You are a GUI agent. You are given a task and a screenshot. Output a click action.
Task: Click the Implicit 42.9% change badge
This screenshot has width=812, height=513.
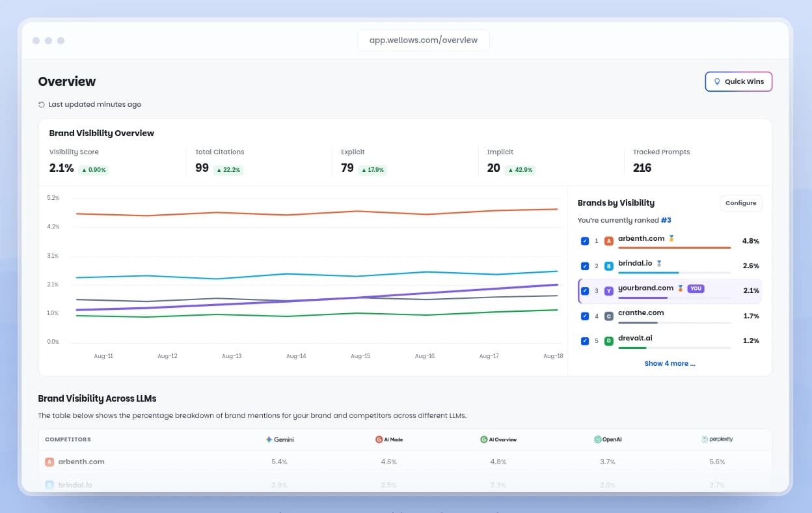pyautogui.click(x=521, y=169)
